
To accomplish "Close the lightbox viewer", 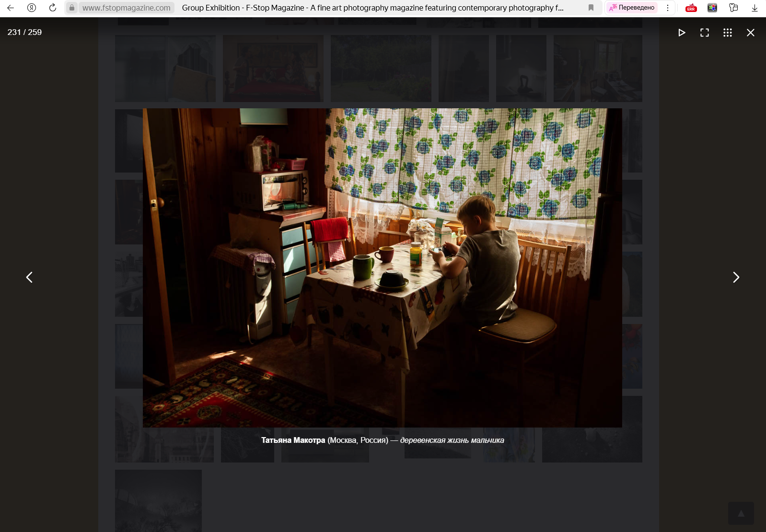I will coord(751,33).
